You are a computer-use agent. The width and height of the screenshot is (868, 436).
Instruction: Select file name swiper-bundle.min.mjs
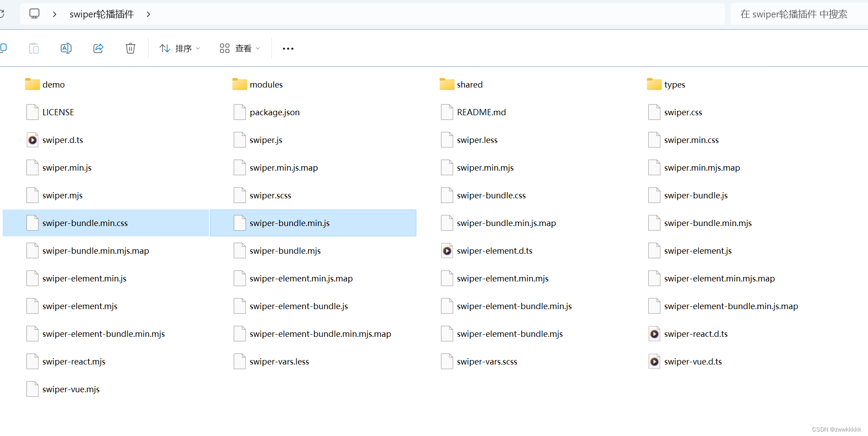[x=708, y=223]
